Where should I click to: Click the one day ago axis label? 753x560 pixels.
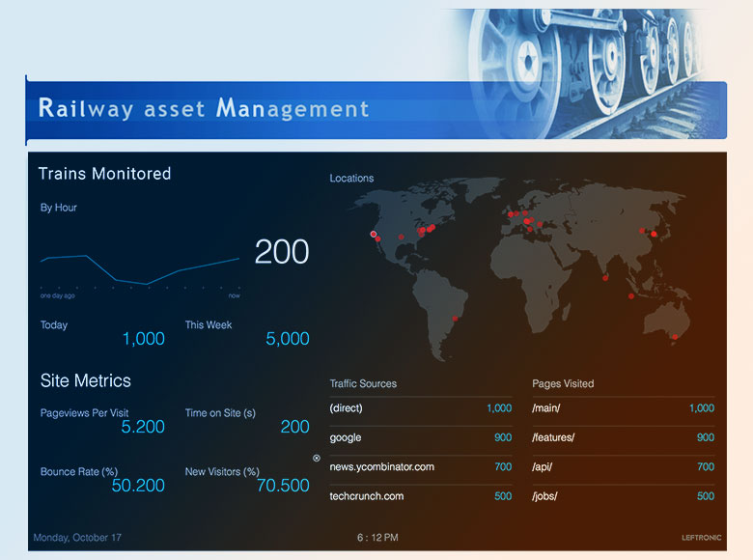[58, 295]
